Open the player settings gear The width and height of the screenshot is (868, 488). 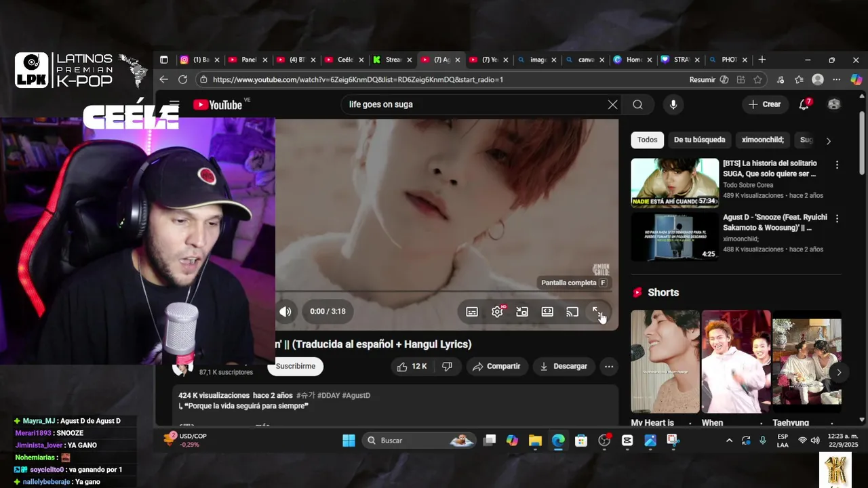(x=498, y=312)
